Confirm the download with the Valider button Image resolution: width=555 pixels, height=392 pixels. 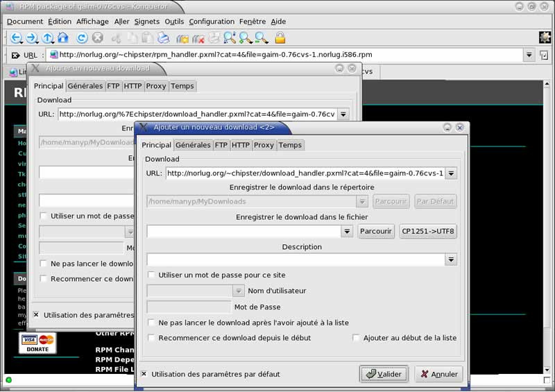click(384, 374)
